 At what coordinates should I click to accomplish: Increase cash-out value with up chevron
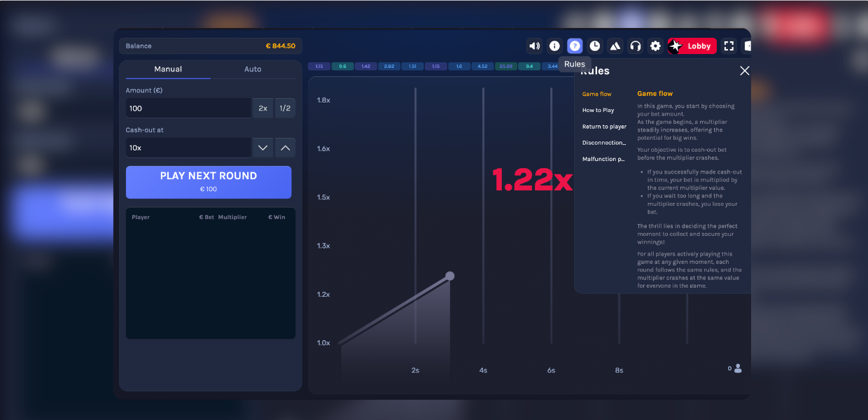285,148
